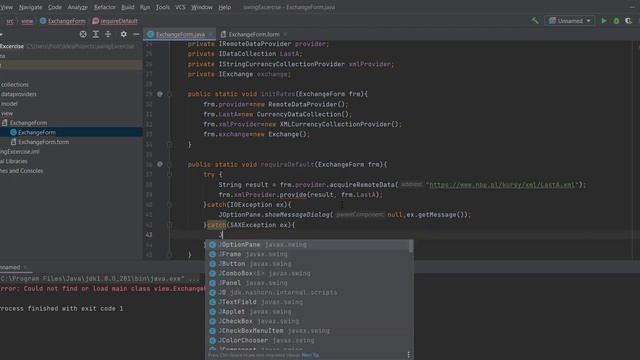
Task: Click the completion popup scrollbar
Action: 411,246
